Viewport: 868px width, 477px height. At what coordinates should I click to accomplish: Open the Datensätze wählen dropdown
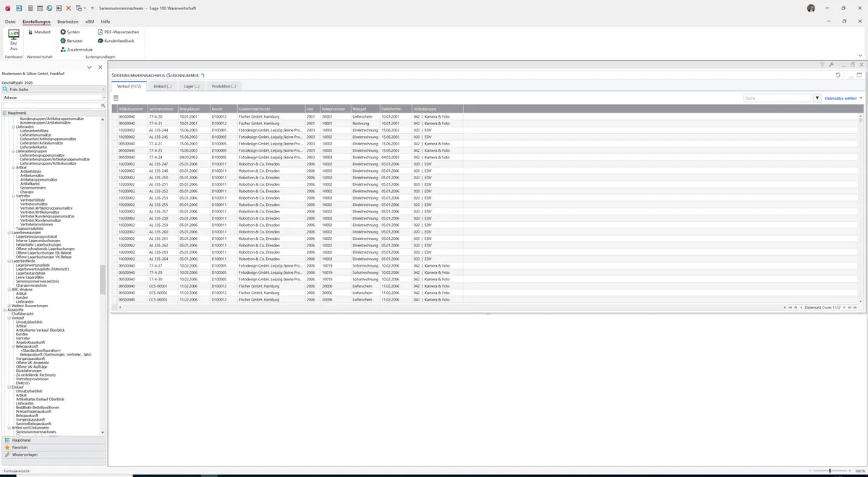click(843, 98)
